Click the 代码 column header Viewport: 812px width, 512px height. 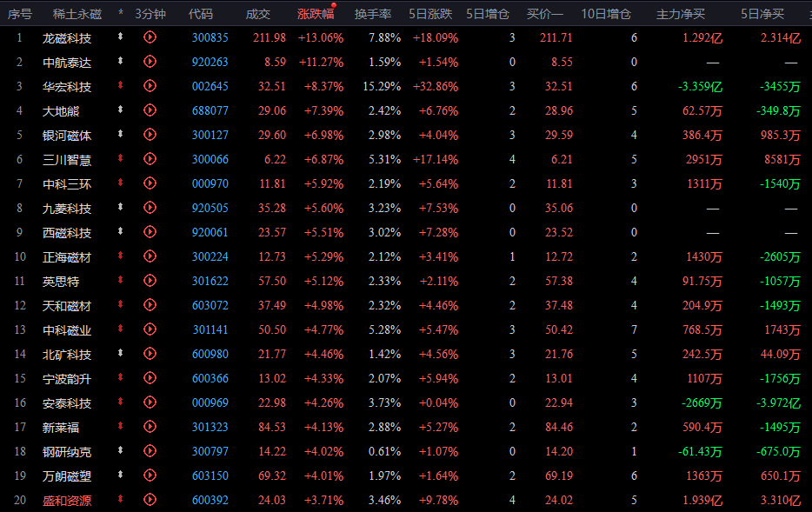coord(201,14)
